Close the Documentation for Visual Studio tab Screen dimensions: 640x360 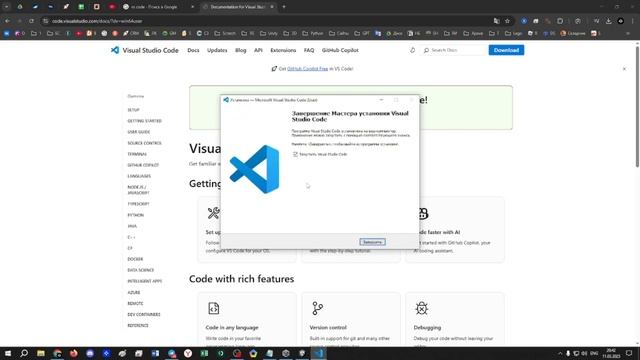(272, 7)
